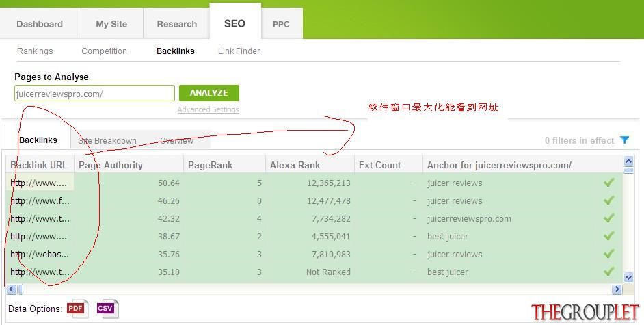644x325 pixels.
Task: Go to Competition subsection
Action: (x=104, y=51)
